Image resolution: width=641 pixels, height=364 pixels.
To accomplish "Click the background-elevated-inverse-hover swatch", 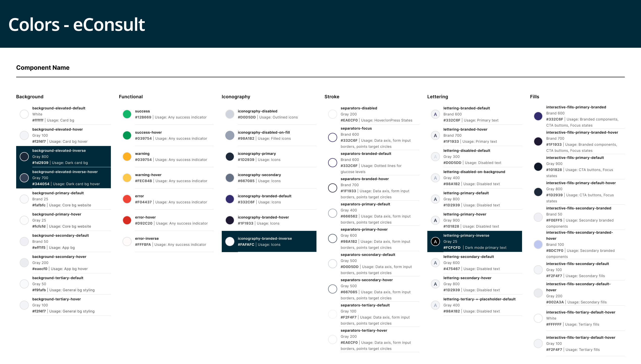I will click(24, 178).
